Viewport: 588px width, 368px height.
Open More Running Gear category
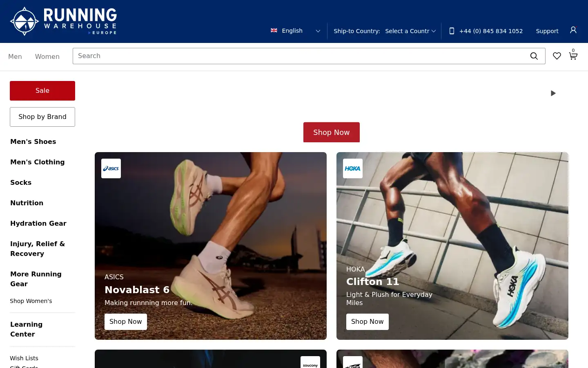coord(36,279)
